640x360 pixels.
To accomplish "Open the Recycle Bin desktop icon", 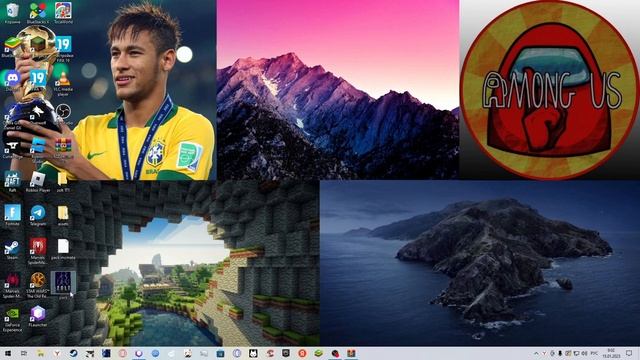I will [12, 11].
